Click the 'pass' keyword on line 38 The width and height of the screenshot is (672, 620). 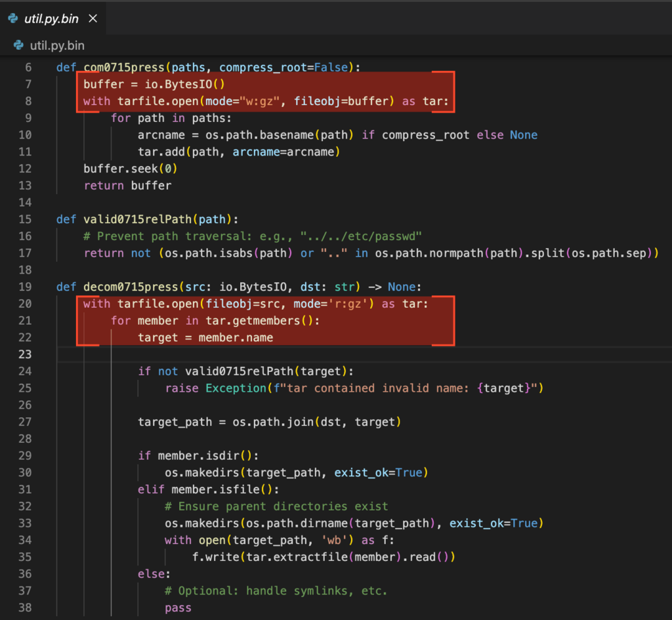tap(178, 608)
